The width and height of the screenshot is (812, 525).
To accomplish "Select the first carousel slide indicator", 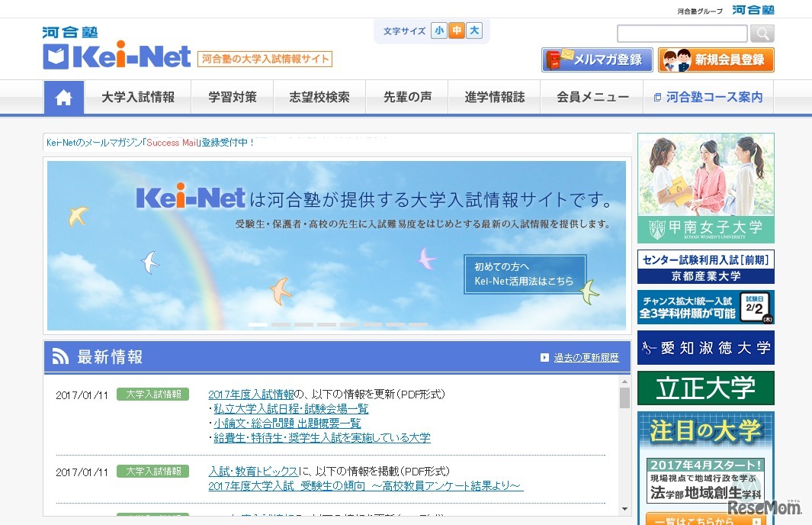I will pos(258,325).
